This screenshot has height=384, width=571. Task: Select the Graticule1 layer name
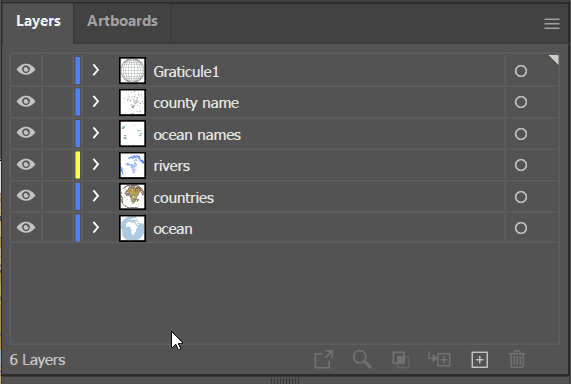[x=186, y=72]
